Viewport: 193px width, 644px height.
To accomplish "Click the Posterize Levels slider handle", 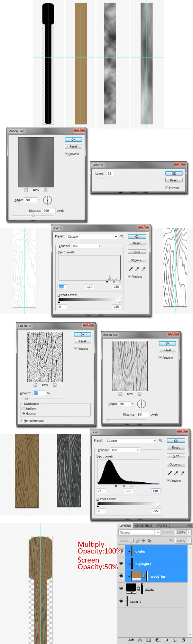I will (x=101, y=179).
